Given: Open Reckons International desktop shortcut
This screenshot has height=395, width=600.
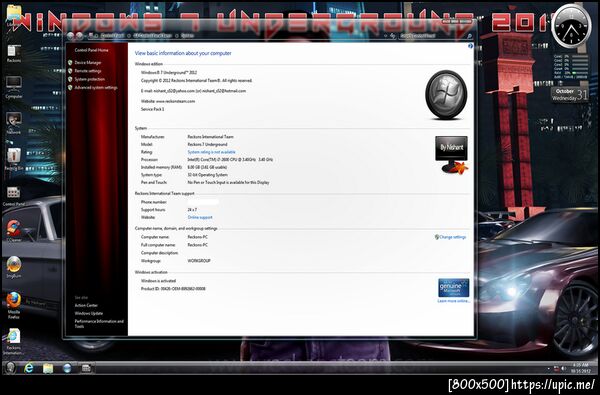Looking at the screenshot, I should [x=14, y=341].
